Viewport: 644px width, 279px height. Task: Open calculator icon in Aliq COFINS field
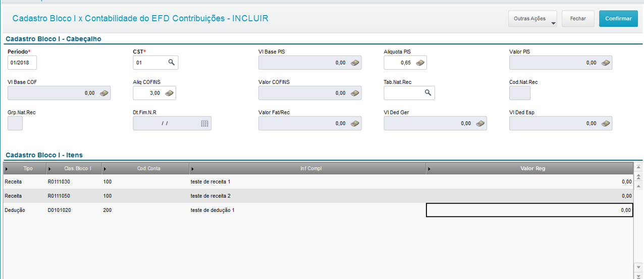(169, 93)
